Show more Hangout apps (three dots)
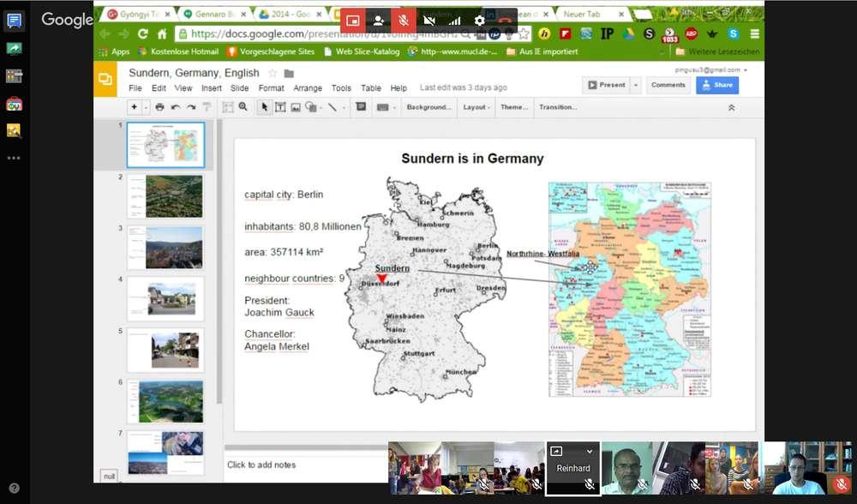Image resolution: width=857 pixels, height=504 pixels. point(15,158)
